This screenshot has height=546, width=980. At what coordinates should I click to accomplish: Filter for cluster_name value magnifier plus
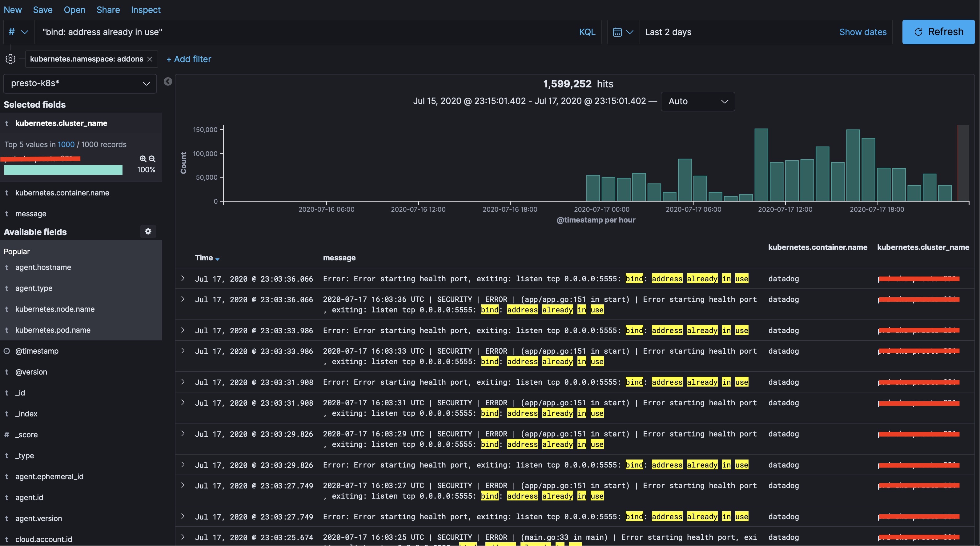(143, 159)
